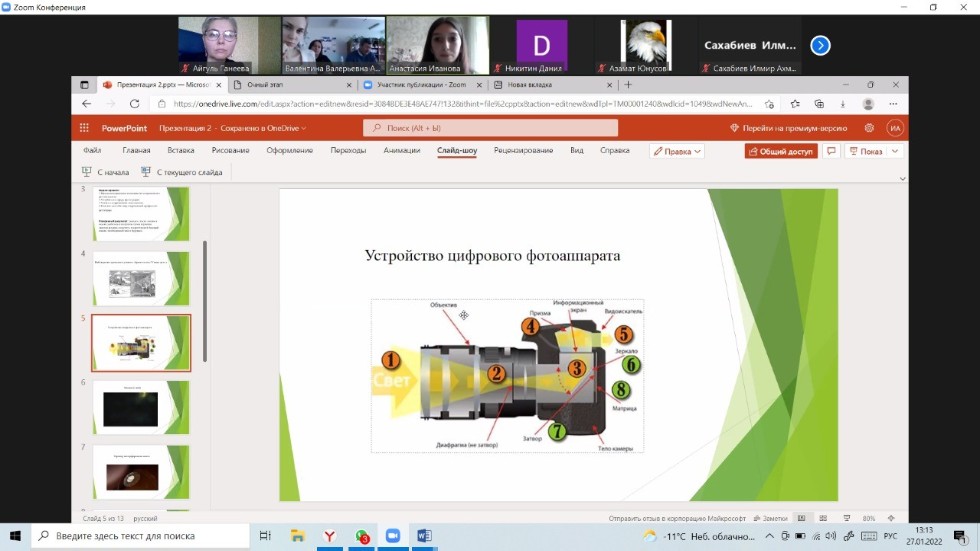Click the Общий доступ share button
980x551 pixels.
(x=780, y=151)
